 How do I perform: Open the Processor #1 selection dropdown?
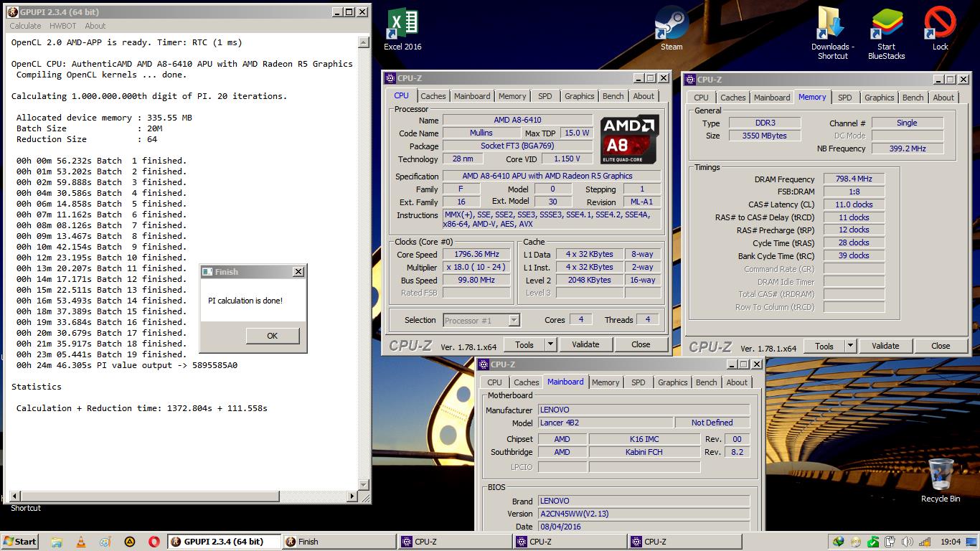(481, 321)
